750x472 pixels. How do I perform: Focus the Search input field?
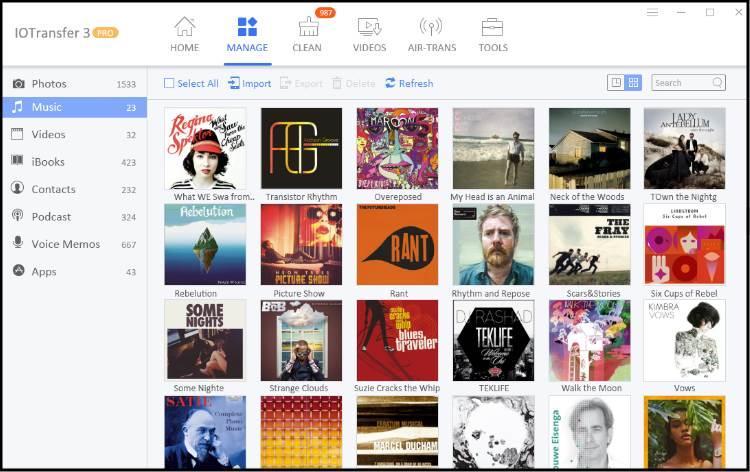[x=688, y=83]
